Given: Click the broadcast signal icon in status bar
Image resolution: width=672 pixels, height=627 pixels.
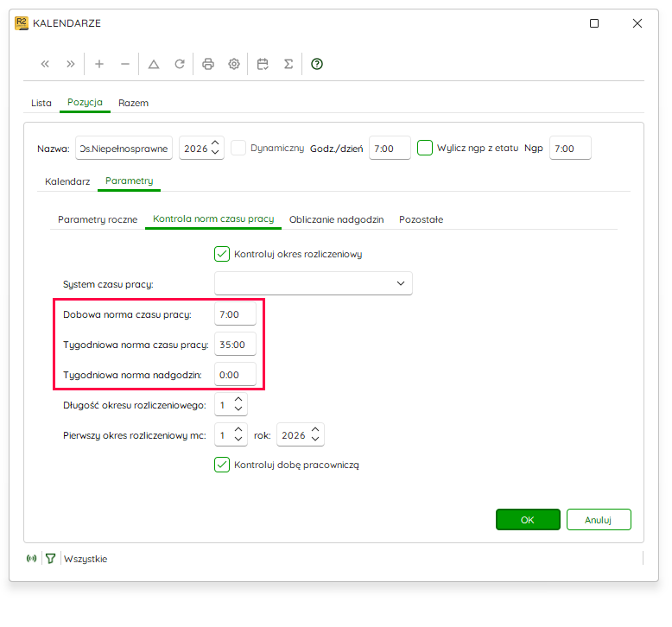Looking at the screenshot, I should coord(32,559).
